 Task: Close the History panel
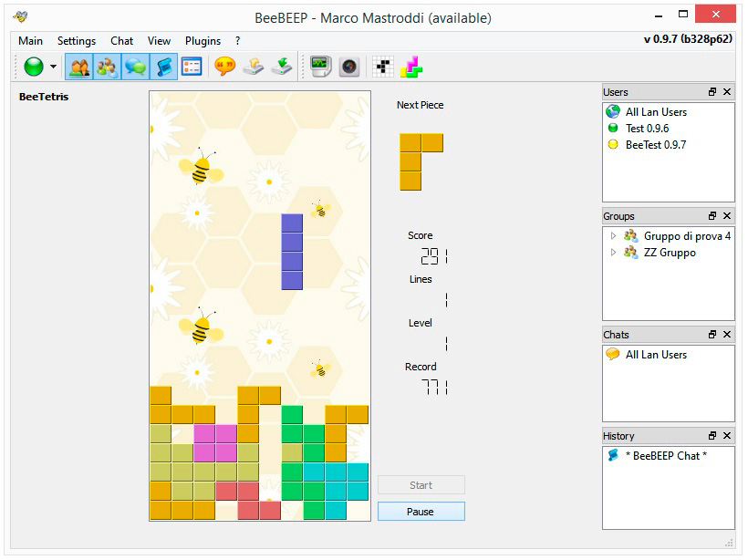tap(727, 435)
